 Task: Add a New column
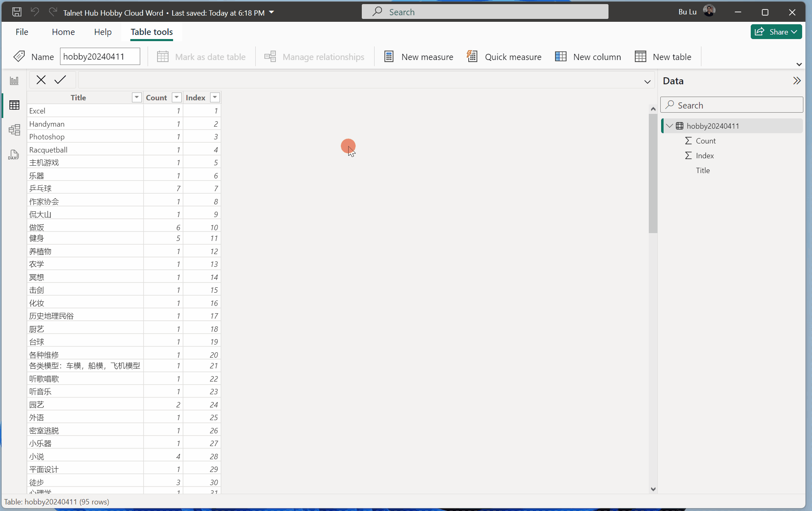pyautogui.click(x=588, y=57)
